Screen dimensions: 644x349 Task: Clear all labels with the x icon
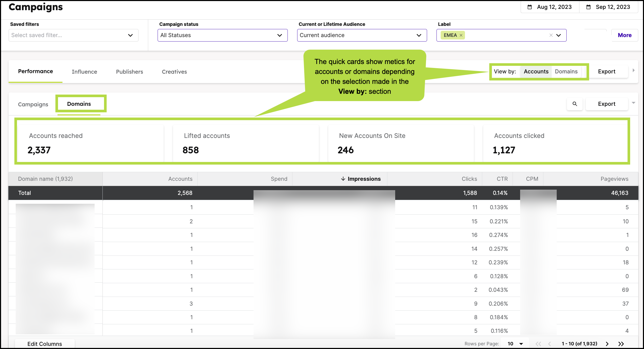point(551,35)
